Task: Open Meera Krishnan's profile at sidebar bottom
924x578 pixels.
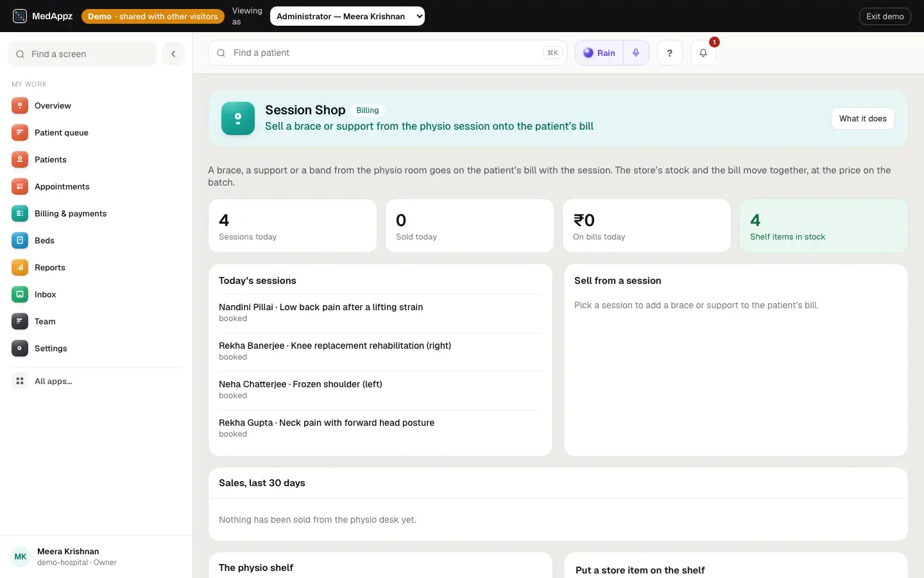Action: (96, 556)
